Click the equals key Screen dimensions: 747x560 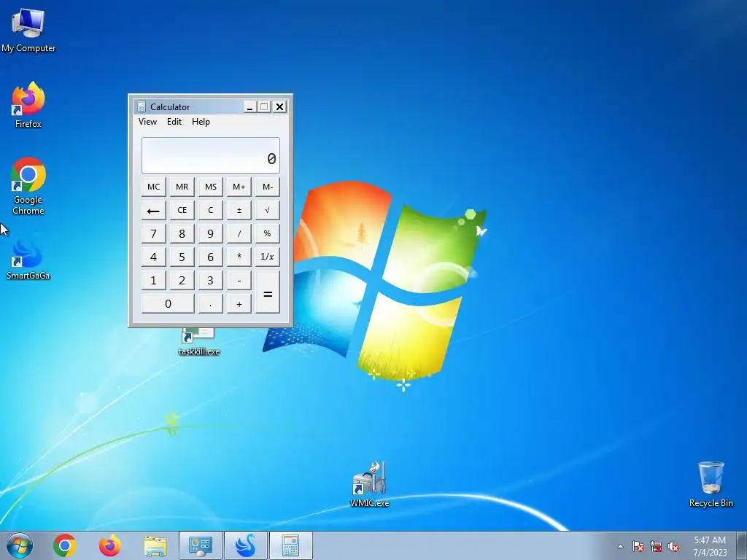click(x=267, y=292)
